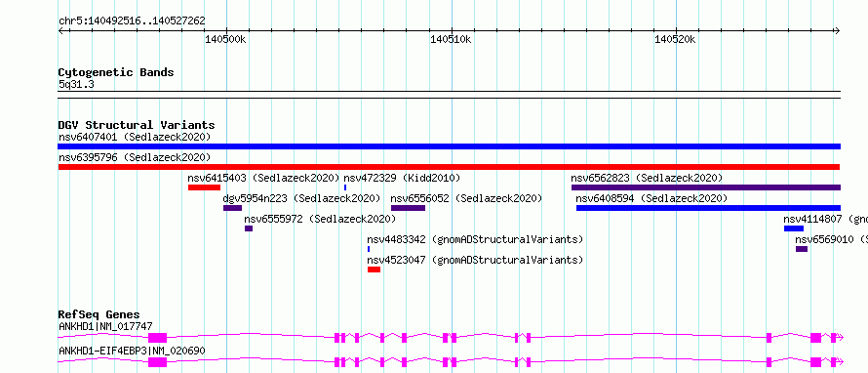Click the 140510k ruler label
This screenshot has width=868, height=373.
[x=451, y=39]
